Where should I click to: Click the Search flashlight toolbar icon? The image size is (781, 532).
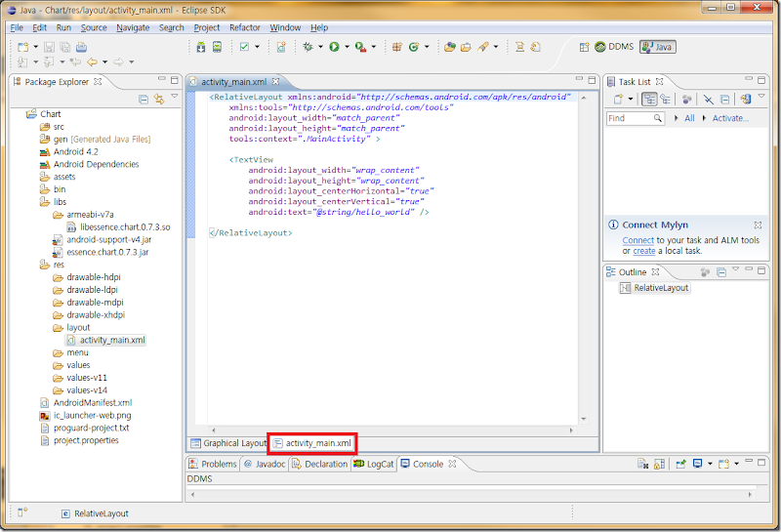click(x=482, y=47)
